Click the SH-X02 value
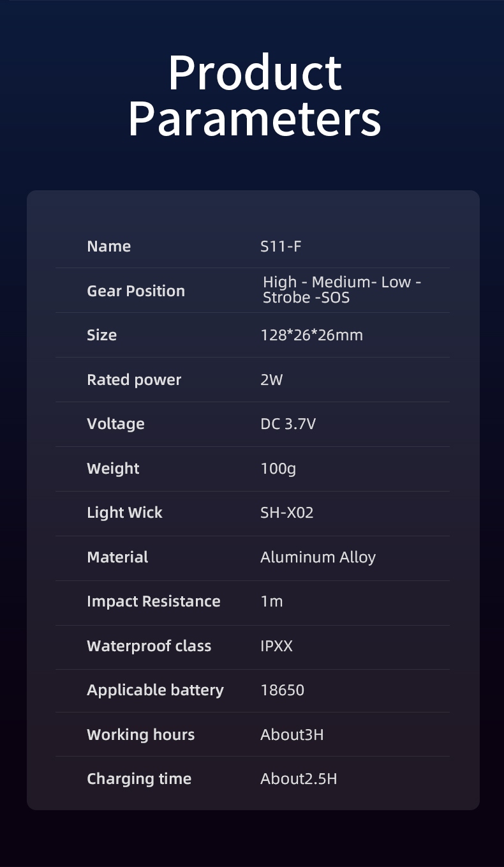 point(287,513)
